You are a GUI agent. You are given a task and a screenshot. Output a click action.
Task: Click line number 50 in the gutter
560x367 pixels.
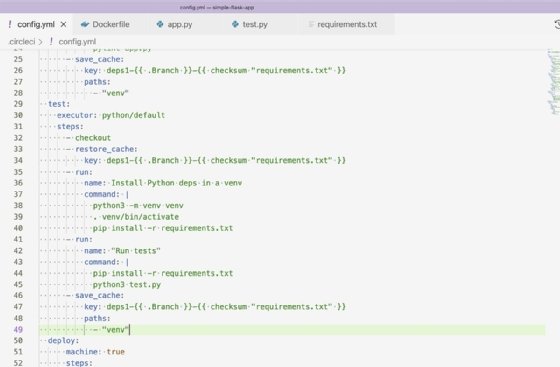coord(18,340)
